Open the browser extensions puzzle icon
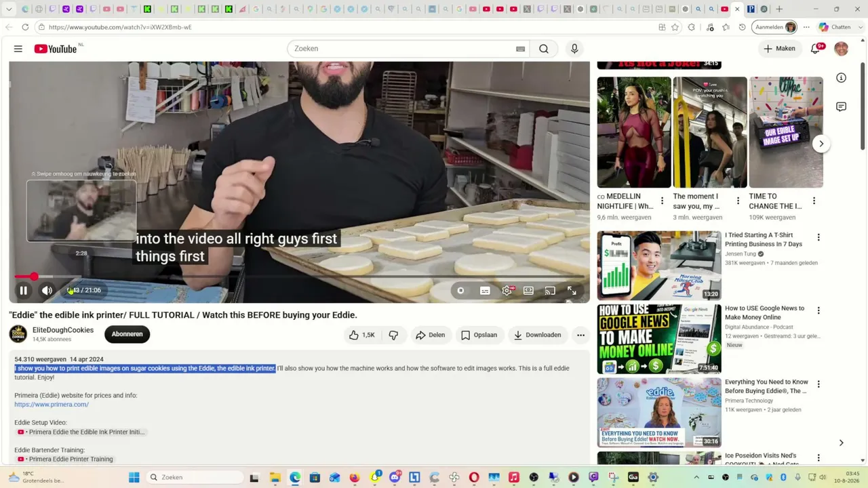868x488 pixels. pyautogui.click(x=691, y=27)
